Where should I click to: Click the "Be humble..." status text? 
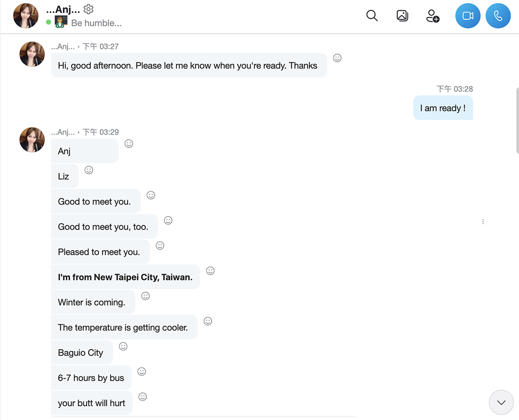tap(97, 23)
